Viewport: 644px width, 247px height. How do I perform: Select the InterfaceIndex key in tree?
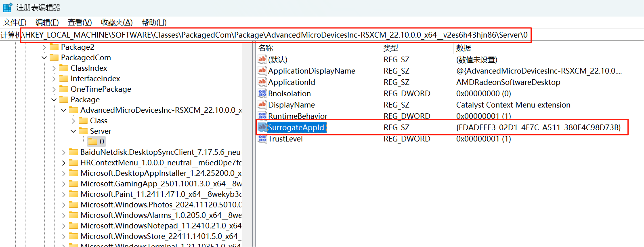[95, 79]
